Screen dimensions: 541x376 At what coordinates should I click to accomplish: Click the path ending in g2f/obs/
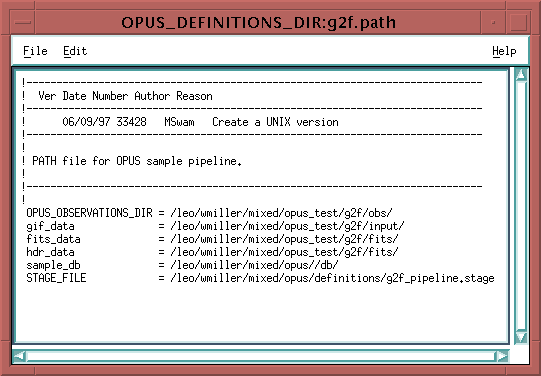pos(281,213)
